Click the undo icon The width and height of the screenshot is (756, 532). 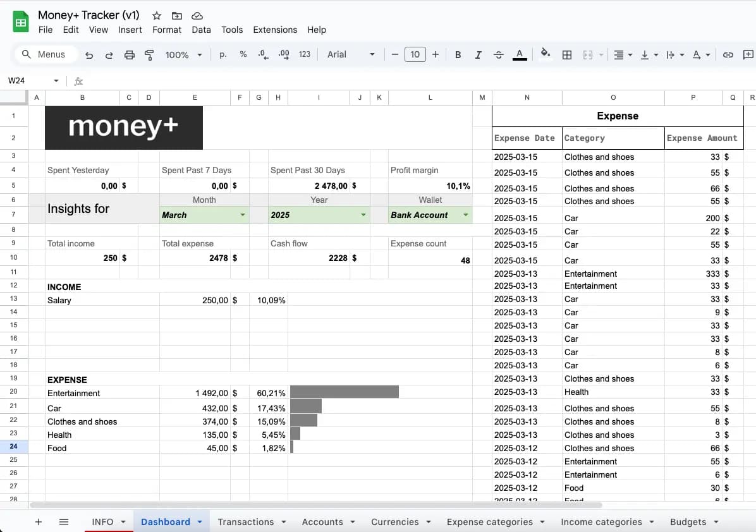click(x=88, y=55)
